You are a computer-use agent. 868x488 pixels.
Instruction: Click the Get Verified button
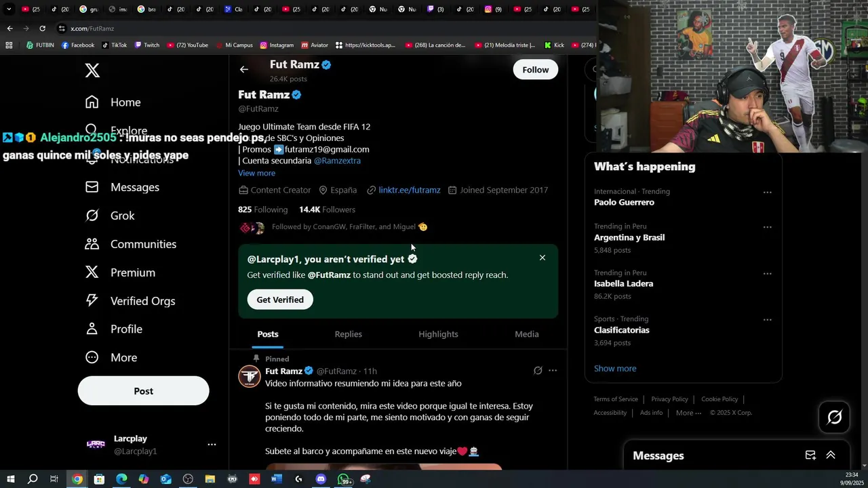(x=280, y=300)
